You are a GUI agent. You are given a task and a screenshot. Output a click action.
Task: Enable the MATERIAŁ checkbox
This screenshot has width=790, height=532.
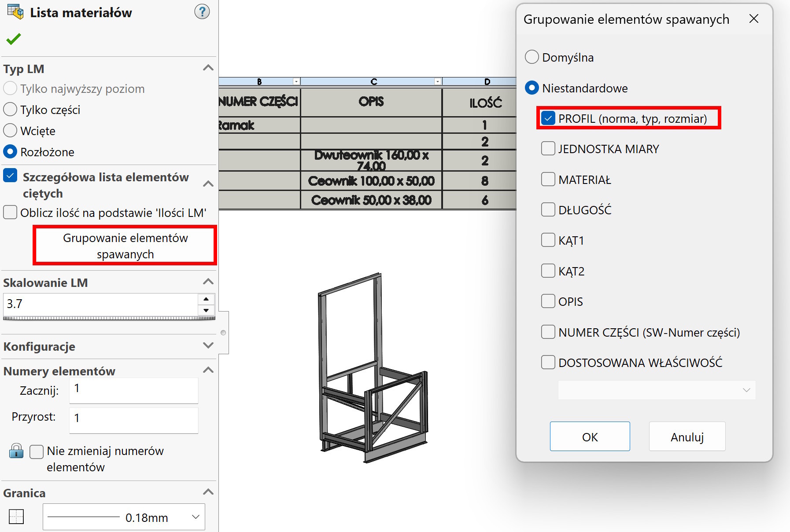(548, 180)
